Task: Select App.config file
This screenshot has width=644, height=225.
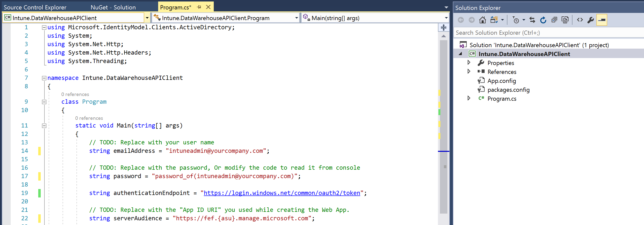Action: tap(501, 81)
